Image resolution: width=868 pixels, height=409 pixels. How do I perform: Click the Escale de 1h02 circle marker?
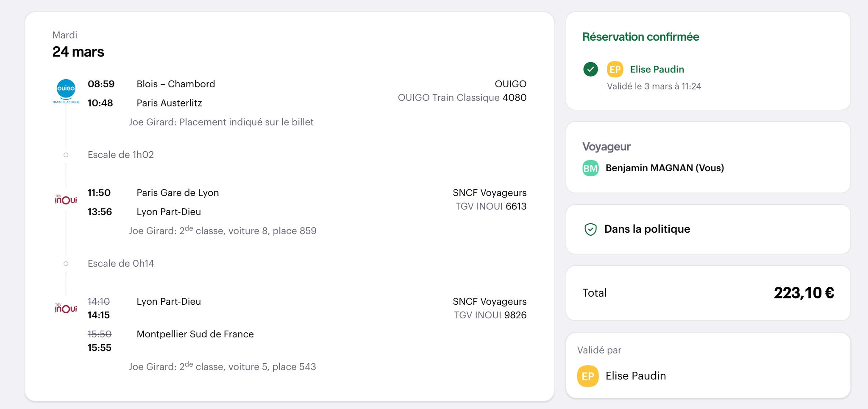point(66,155)
